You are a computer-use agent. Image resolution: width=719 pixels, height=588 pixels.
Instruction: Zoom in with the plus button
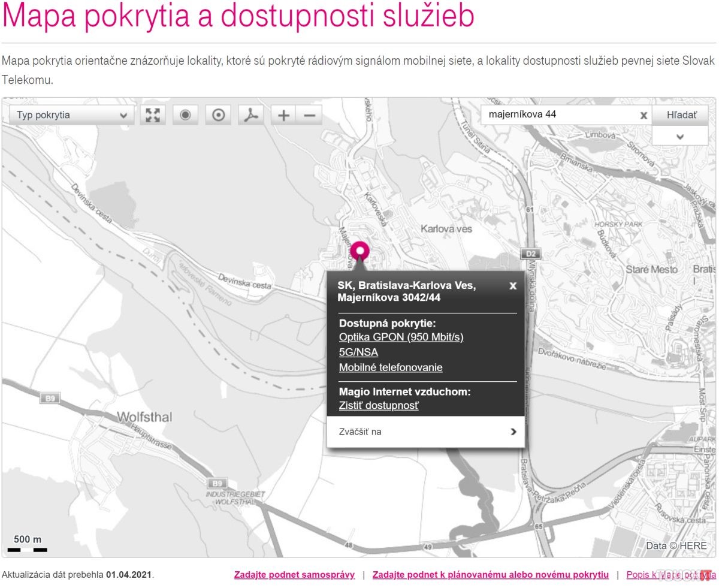pos(284,115)
